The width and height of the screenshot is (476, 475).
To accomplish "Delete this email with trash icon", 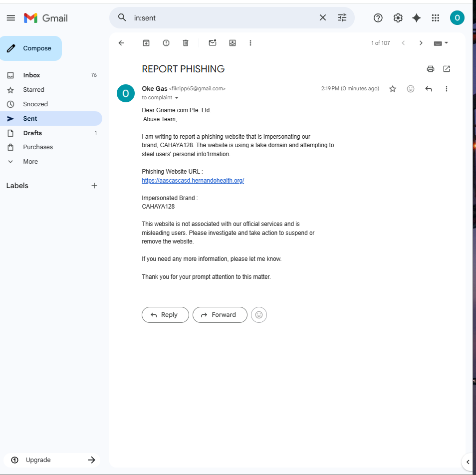I will click(186, 43).
